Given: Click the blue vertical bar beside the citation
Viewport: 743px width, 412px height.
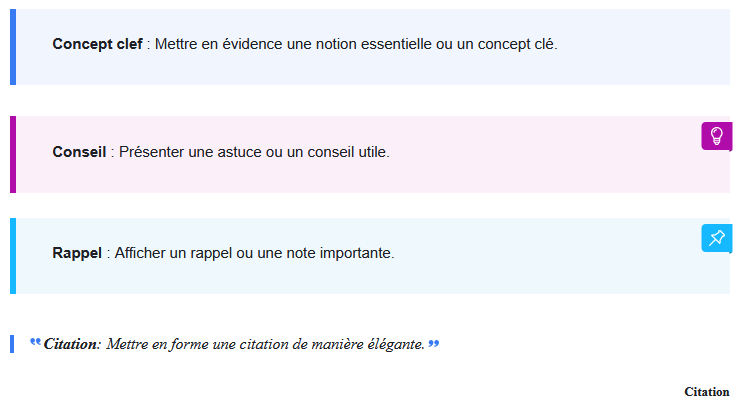Looking at the screenshot, I should pos(12,344).
